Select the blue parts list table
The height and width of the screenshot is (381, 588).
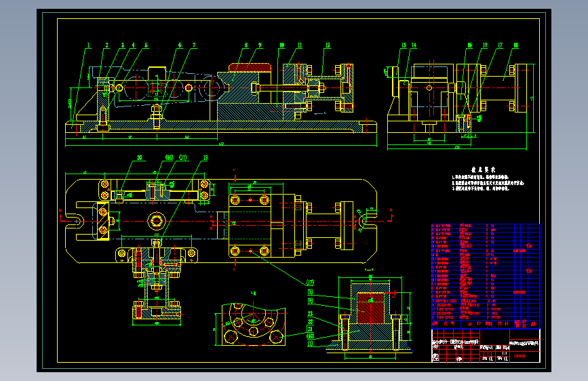pos(486,276)
